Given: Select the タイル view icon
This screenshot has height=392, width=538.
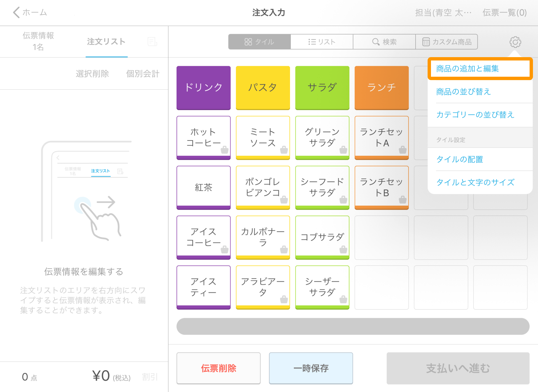Looking at the screenshot, I should 259,42.
